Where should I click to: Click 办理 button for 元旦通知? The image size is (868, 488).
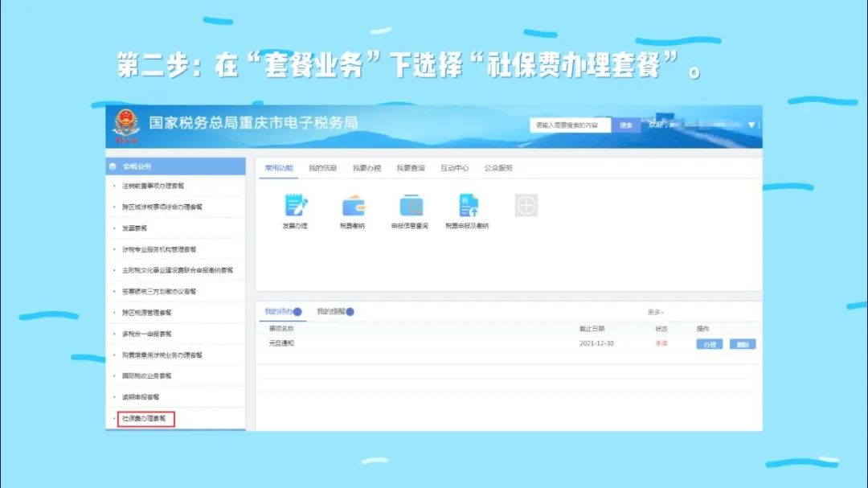(x=709, y=344)
